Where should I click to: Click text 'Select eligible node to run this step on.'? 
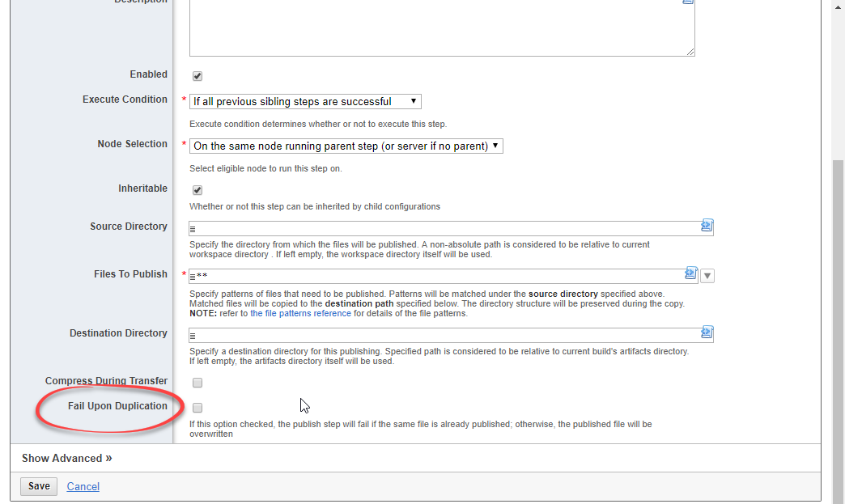[265, 168]
